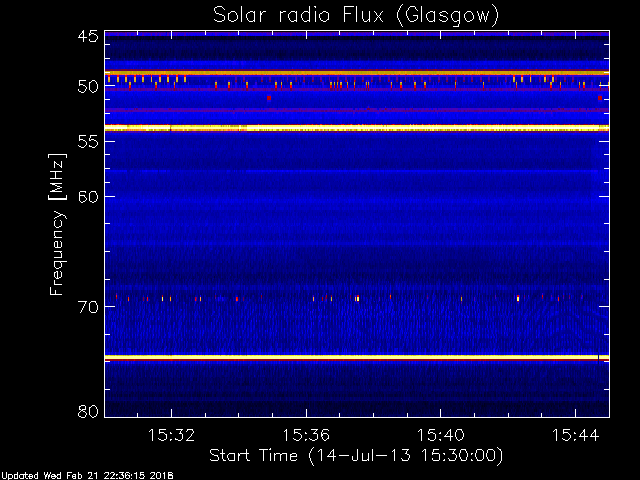Screen dimensions: 640x480
Task: Click the 15:32 time tick label
Action: pyautogui.click(x=171, y=435)
